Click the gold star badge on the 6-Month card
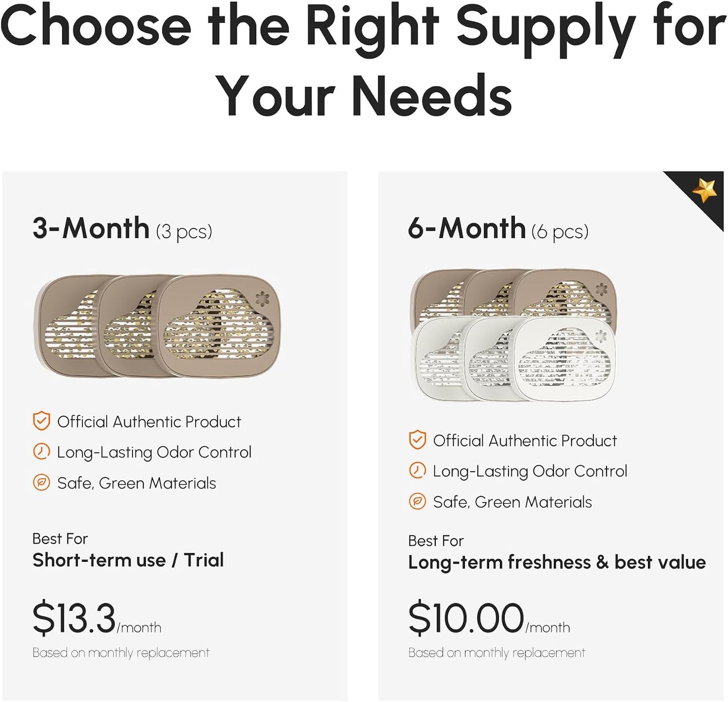The height and width of the screenshot is (702, 728). coord(704,191)
